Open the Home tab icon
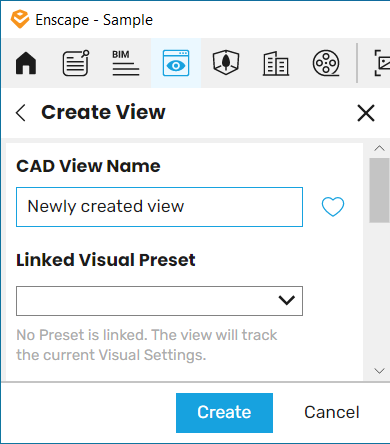The image size is (390, 444). point(26,63)
